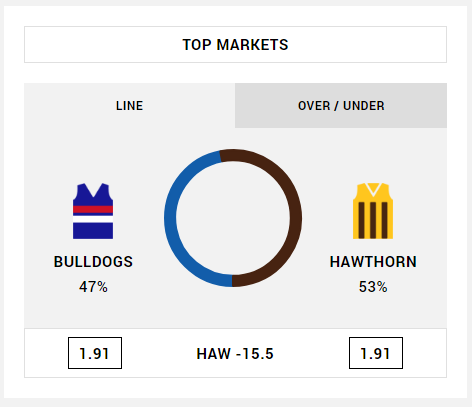The width and height of the screenshot is (472, 407).
Task: Select the Line tab
Action: [x=129, y=106]
